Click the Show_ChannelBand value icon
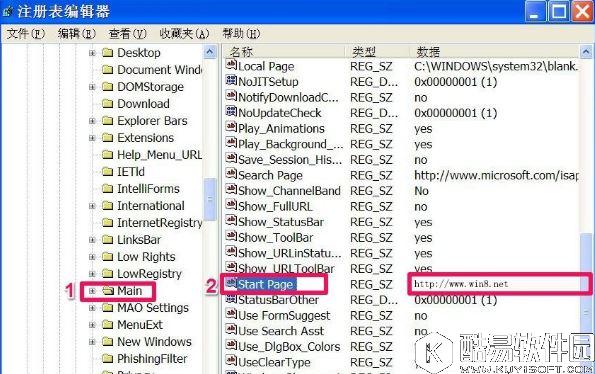 click(x=231, y=189)
